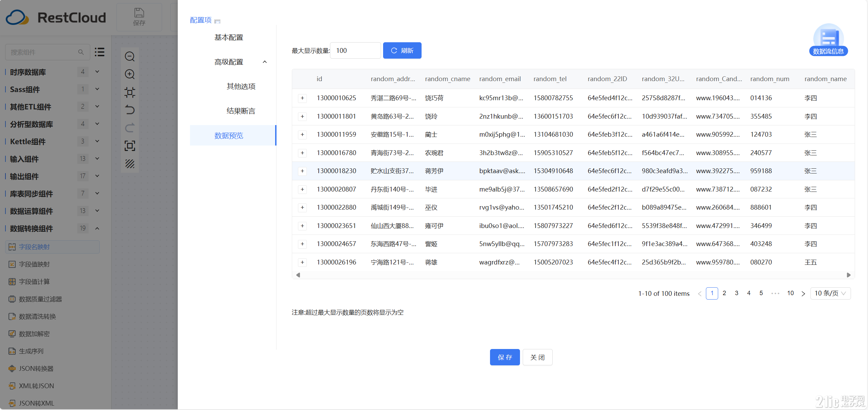Click the 关闭 button
Viewport: 868px width, 410px height.
click(x=537, y=357)
